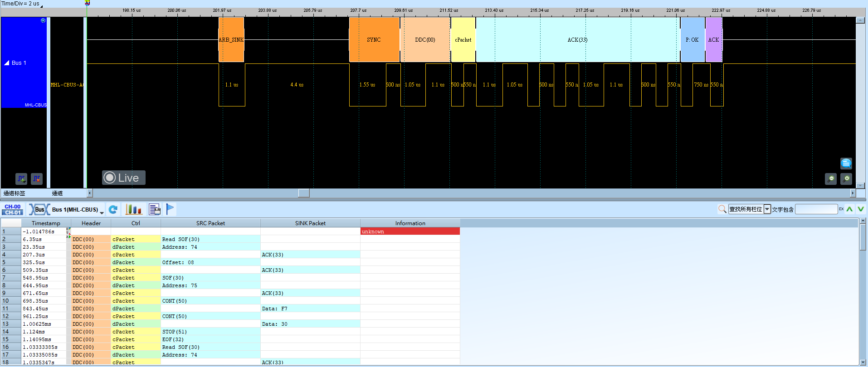This screenshot has height=367, width=868.
Task: Refresh the bus decode list
Action: tap(113, 209)
